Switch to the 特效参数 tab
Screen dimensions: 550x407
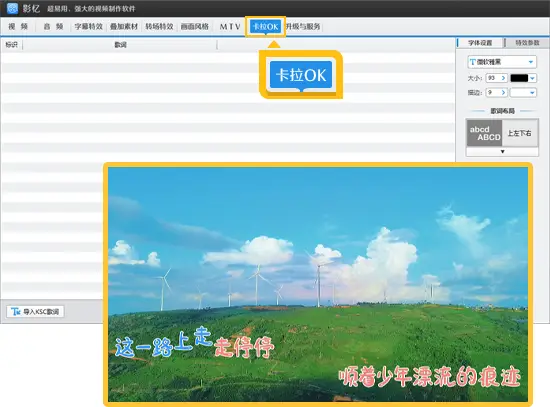[527, 43]
